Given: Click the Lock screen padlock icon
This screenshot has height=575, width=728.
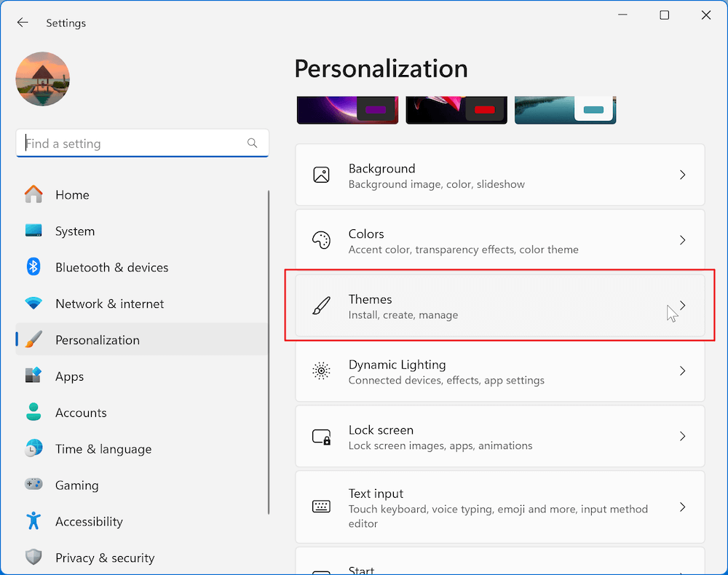Looking at the screenshot, I should (x=321, y=436).
